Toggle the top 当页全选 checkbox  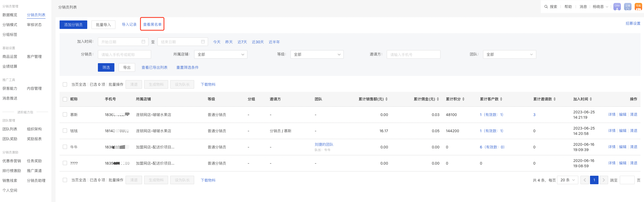point(65,84)
